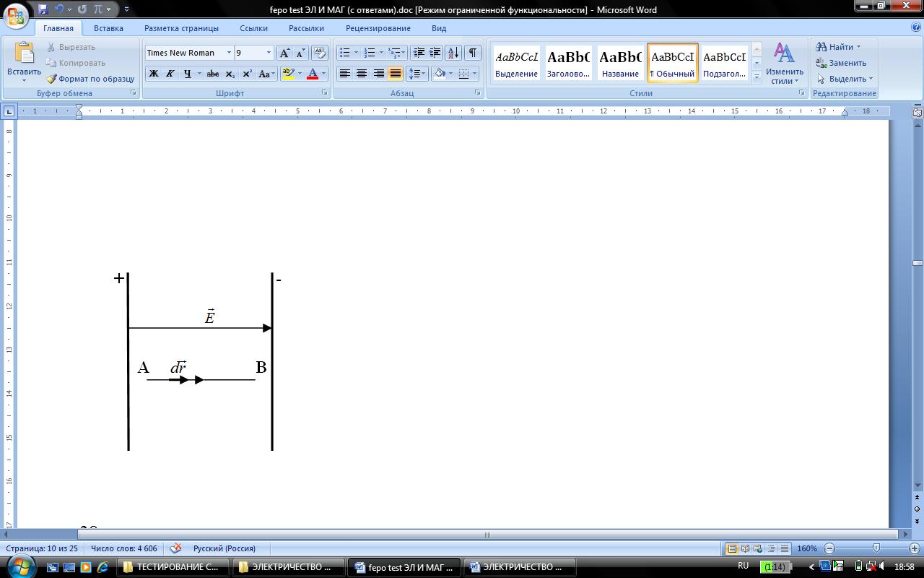Viewport: 924px width, 578px height.
Task: Toggle strikethrough abc formatting
Action: point(213,74)
